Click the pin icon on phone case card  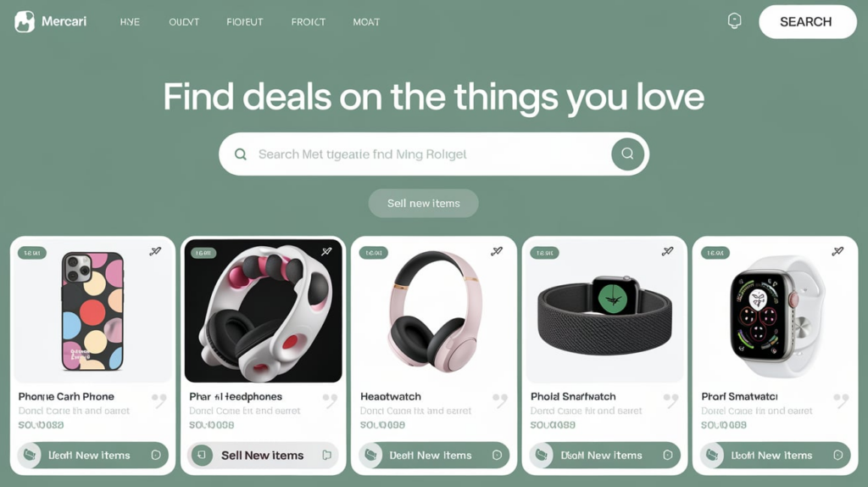pos(156,251)
